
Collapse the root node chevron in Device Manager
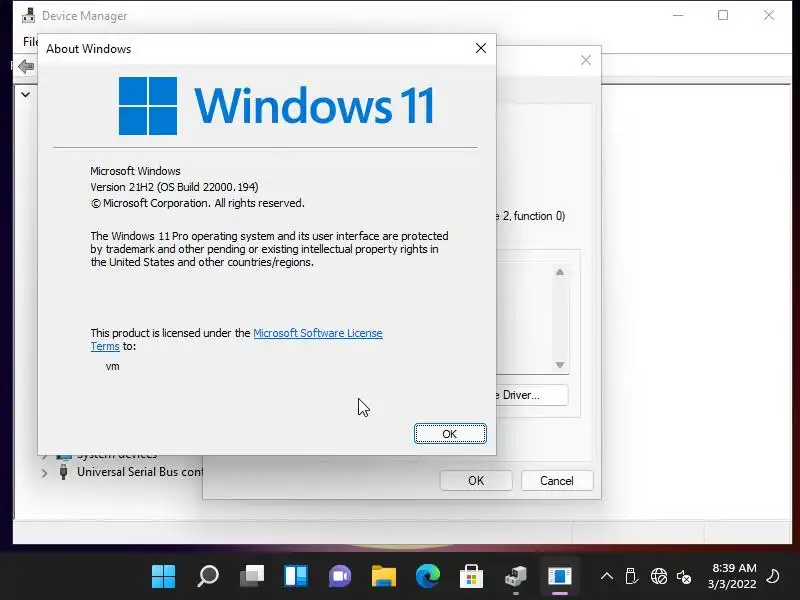click(26, 94)
